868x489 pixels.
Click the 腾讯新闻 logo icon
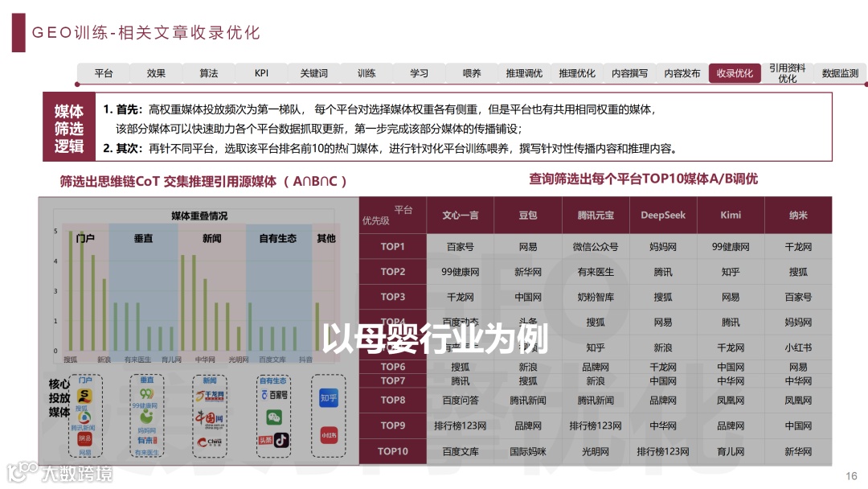(x=83, y=417)
